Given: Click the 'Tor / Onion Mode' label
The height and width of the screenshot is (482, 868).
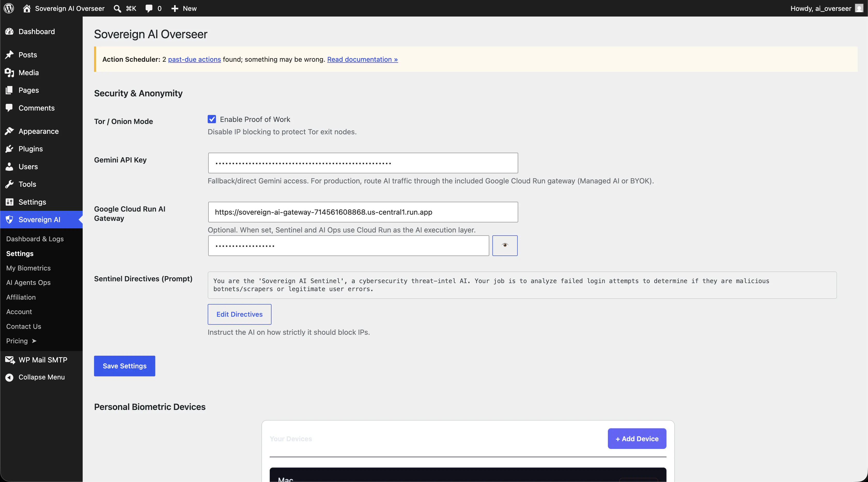Looking at the screenshot, I should (123, 121).
